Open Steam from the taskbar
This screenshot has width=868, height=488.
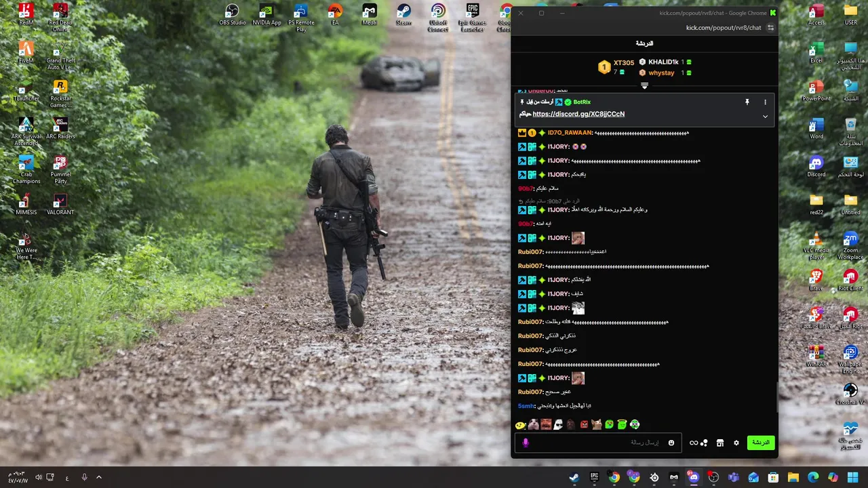574,477
